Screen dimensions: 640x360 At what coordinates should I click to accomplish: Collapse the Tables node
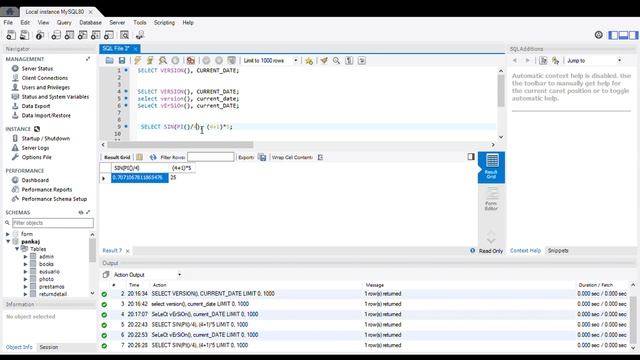17,249
